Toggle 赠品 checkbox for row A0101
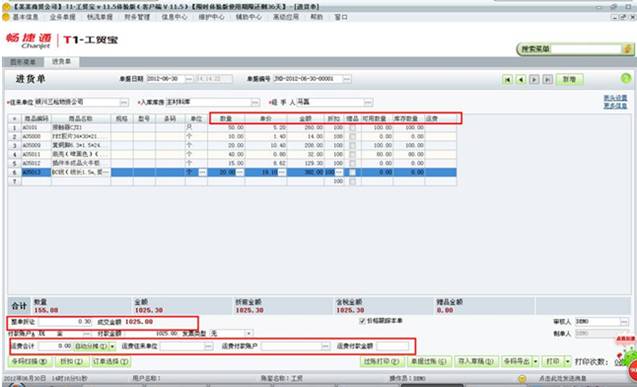Image resolution: width=637 pixels, height=387 pixels. tap(352, 128)
